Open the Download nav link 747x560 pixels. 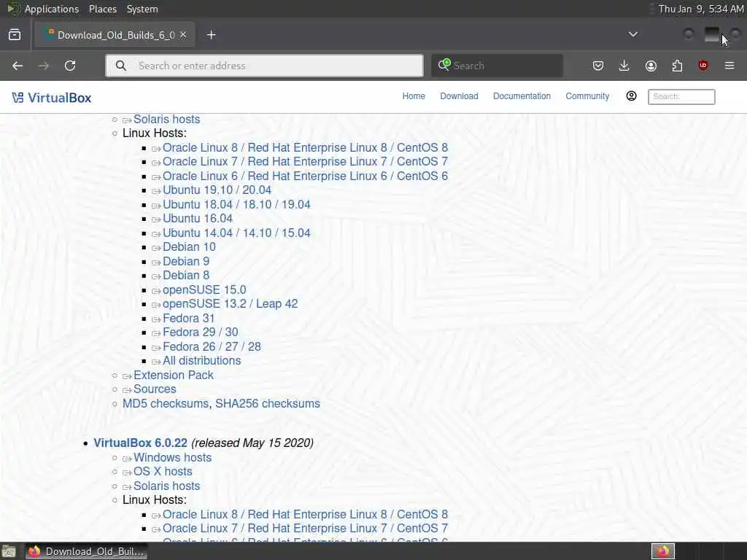click(x=460, y=96)
